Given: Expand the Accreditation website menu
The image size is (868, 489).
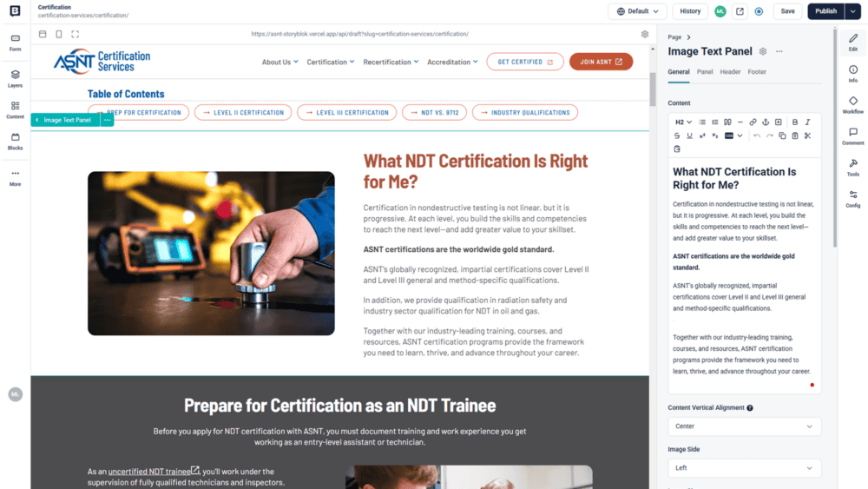Looking at the screenshot, I should pyautogui.click(x=452, y=62).
